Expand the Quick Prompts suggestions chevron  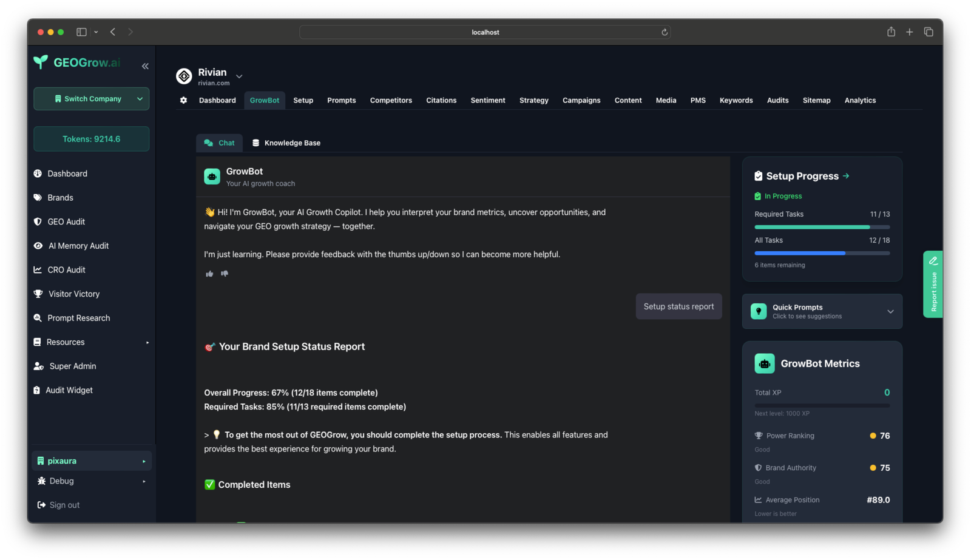(x=890, y=312)
